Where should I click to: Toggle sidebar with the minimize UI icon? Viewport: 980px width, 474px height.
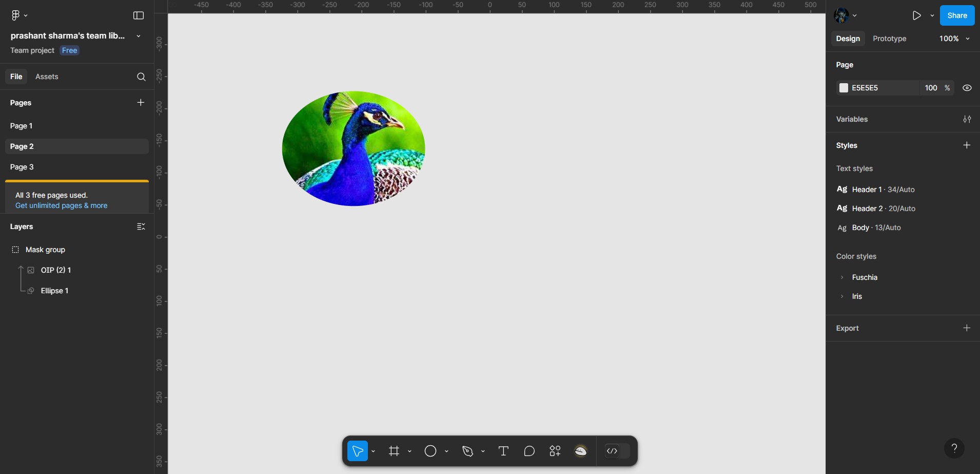tap(139, 15)
